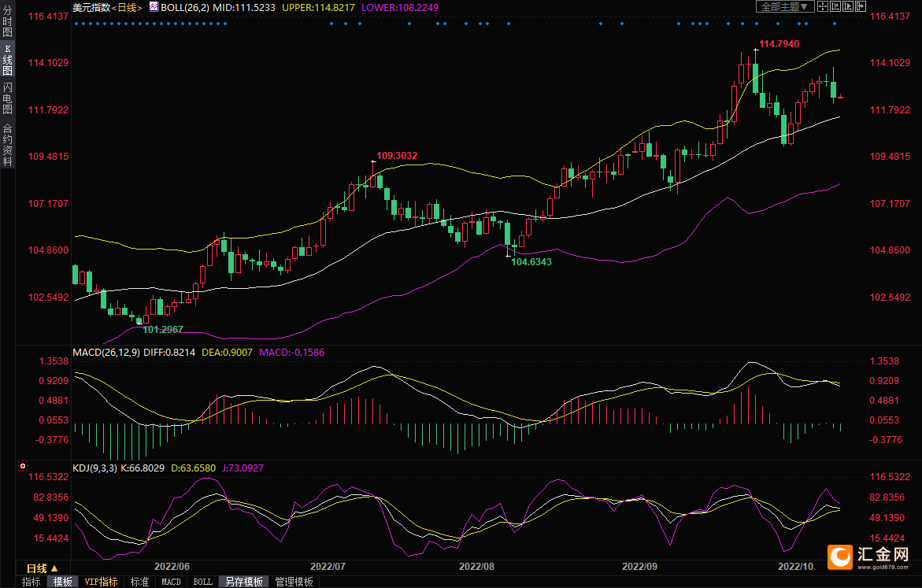This screenshot has height=588, width=922.
Task: Click the crosshair cursor icon in top toolbar
Action: pyautogui.click(x=823, y=6)
